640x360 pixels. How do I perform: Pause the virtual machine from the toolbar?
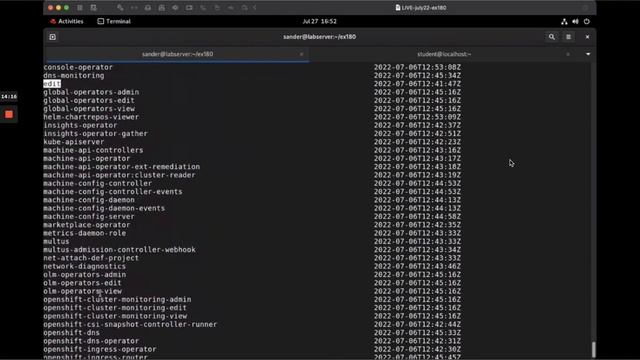coord(80,8)
